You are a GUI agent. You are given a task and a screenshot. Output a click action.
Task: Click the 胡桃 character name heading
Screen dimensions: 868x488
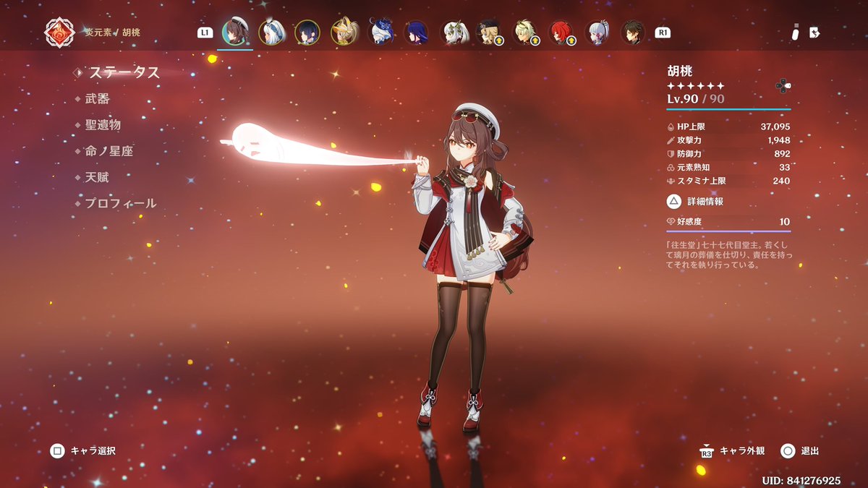[x=680, y=72]
